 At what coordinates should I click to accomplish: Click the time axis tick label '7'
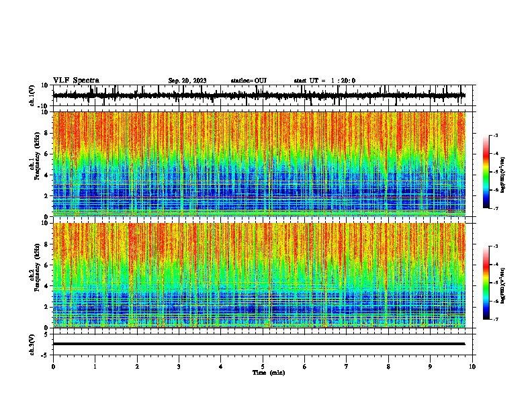tap(347, 367)
